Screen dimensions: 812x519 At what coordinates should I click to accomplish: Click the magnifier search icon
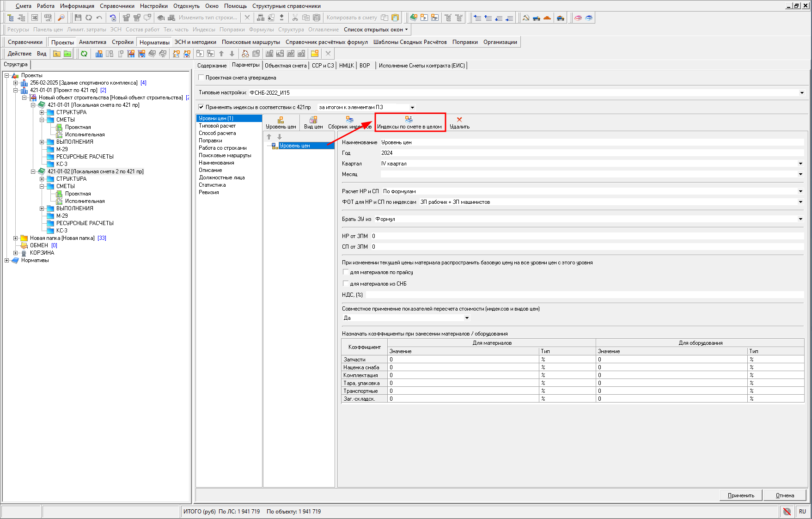(61, 18)
